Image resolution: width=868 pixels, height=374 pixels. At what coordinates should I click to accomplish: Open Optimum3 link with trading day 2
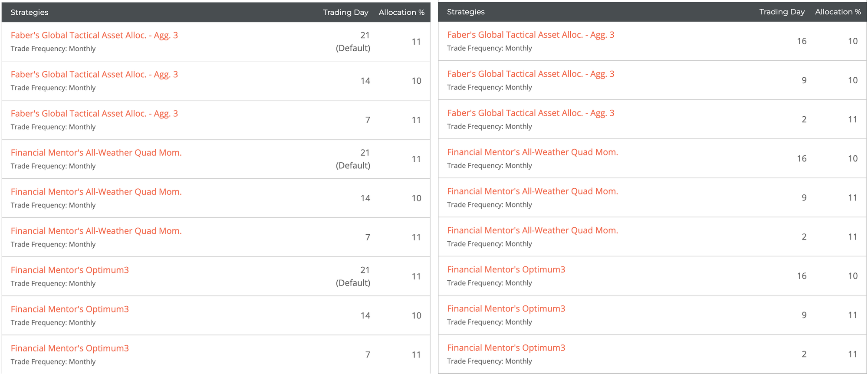[506, 348]
